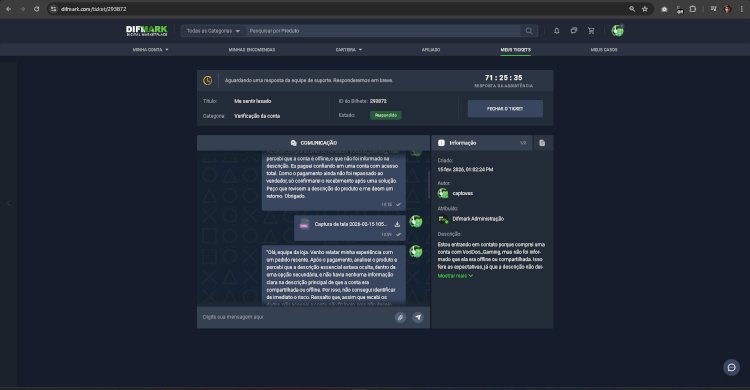Send message with paper plane icon
This screenshot has height=390, width=750.
[x=418, y=317]
